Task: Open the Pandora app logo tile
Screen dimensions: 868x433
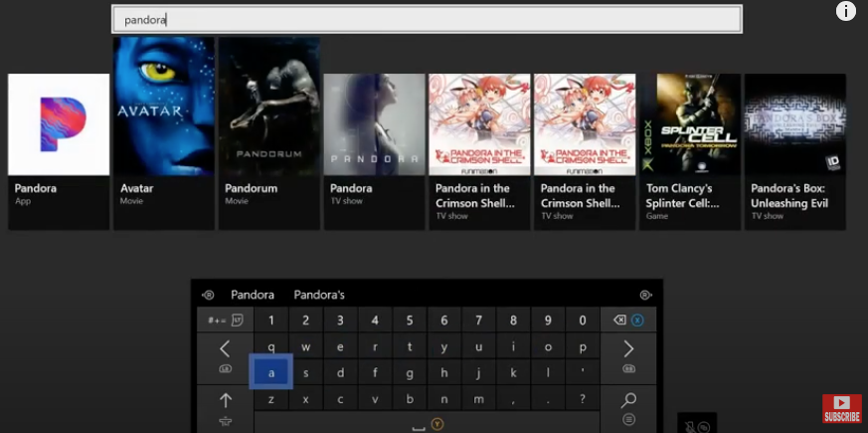Action: pyautogui.click(x=59, y=124)
